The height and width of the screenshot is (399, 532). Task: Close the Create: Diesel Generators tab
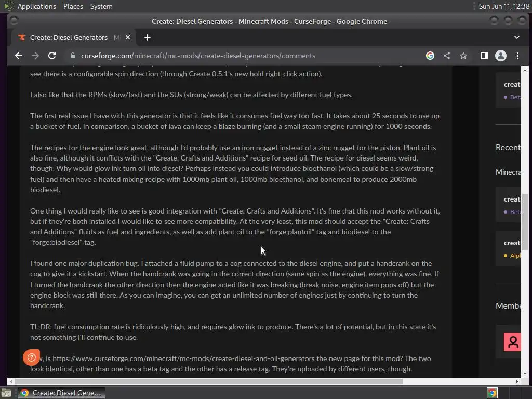[x=128, y=37]
